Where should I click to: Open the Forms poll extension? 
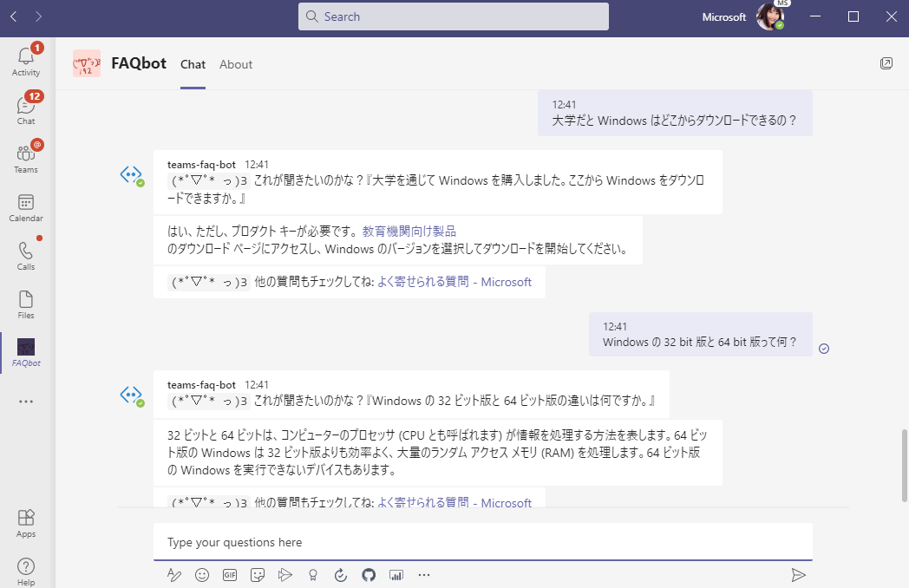396,575
